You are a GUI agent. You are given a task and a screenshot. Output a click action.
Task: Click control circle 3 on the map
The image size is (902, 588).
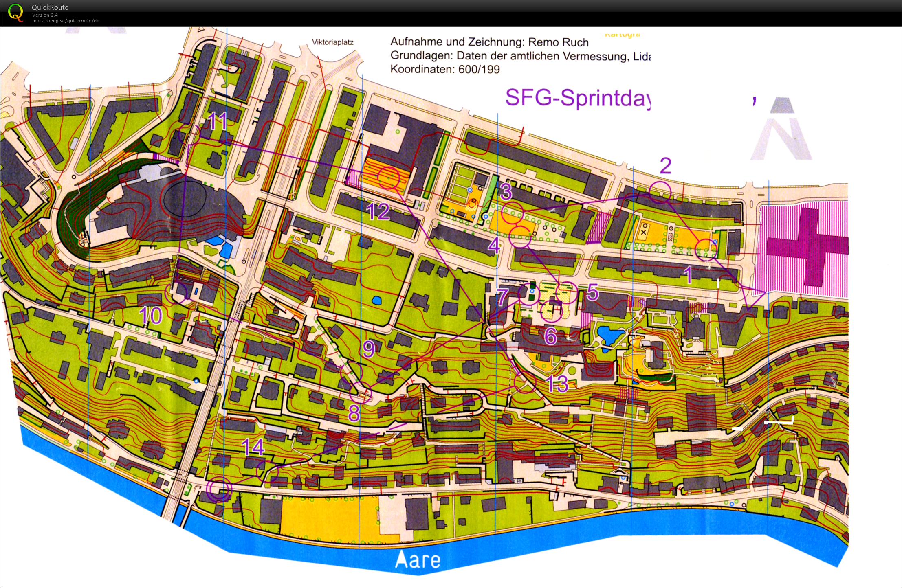coord(512,213)
